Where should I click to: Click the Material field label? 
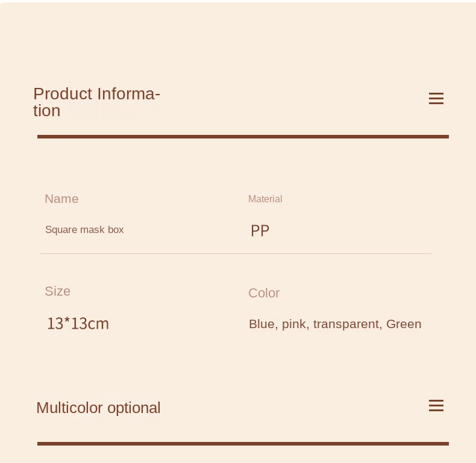265,199
